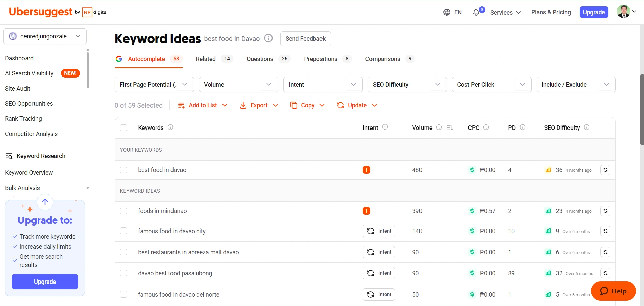Image resolution: width=644 pixels, height=306 pixels.
Task: Switch to the Questions tab
Action: click(x=260, y=59)
